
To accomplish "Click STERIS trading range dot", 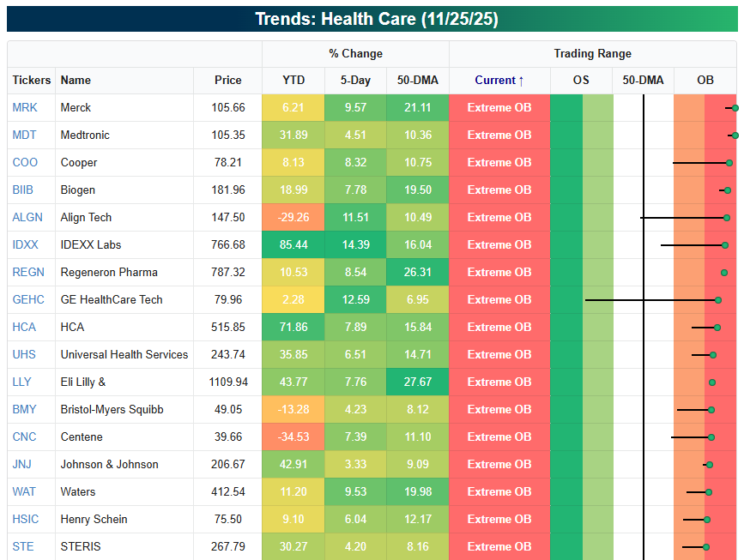I will click(x=706, y=546).
